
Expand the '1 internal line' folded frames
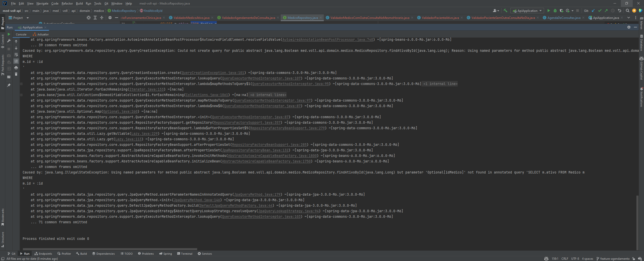(440, 84)
